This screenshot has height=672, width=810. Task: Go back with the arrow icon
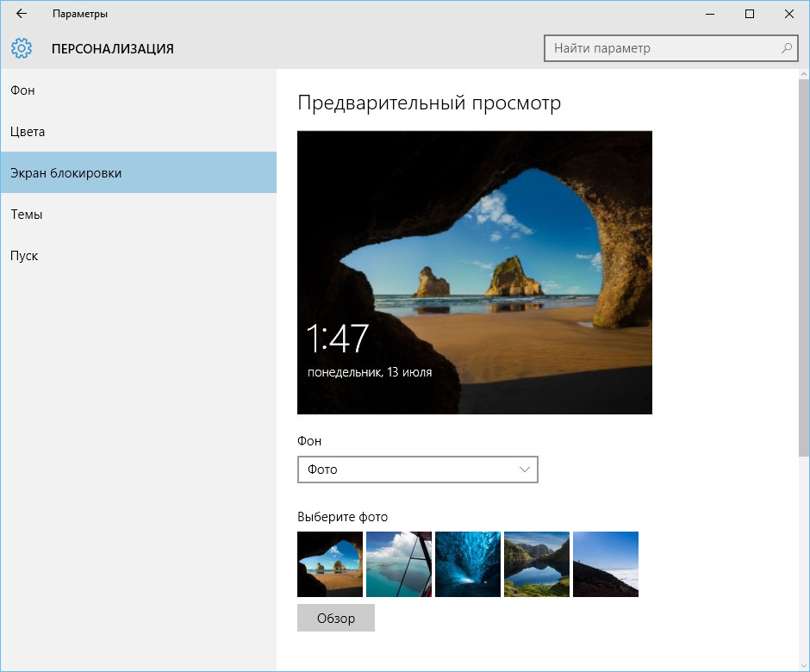(x=22, y=14)
